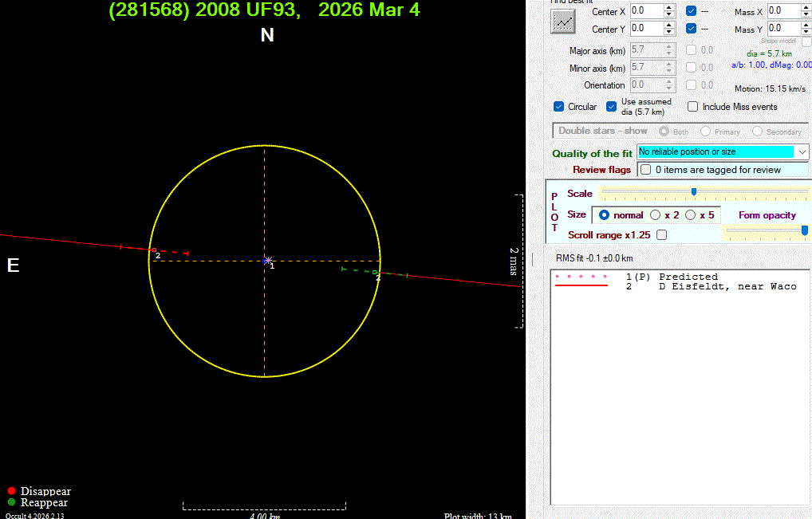Viewport: 812px width, 519px height.
Task: Uncheck the Circular checkbox
Action: [x=559, y=107]
